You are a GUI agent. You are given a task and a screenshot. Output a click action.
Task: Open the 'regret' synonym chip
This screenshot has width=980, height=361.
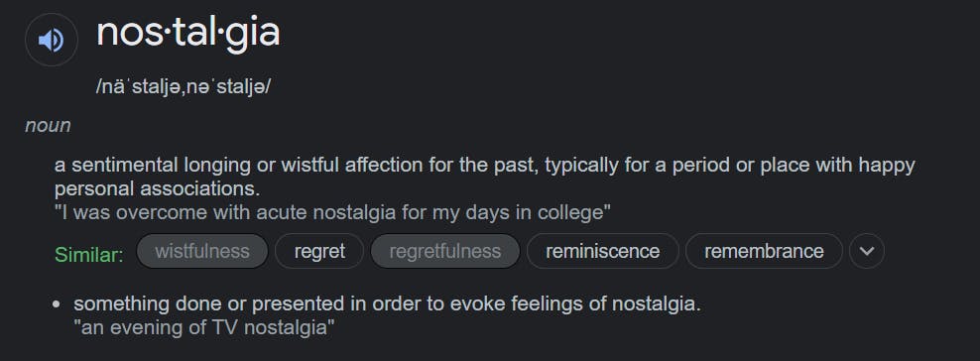click(319, 251)
